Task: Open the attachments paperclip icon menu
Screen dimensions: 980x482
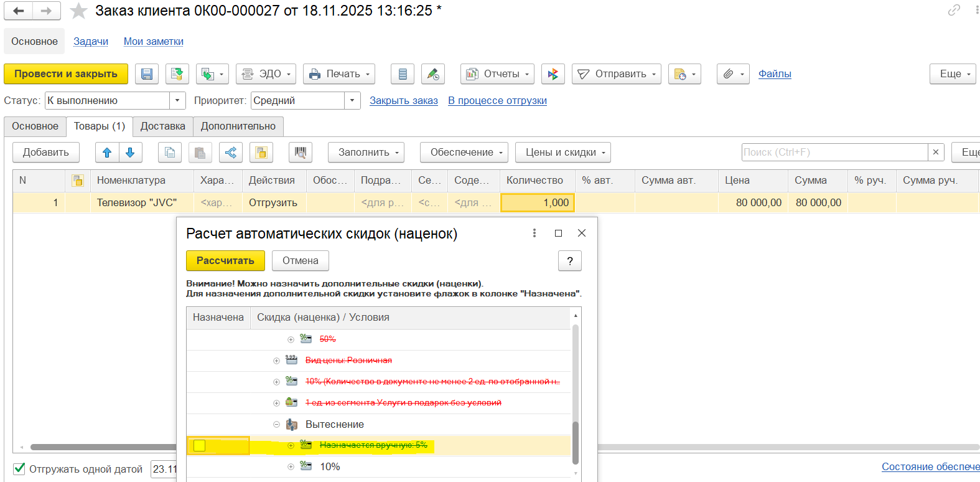Action: (733, 74)
